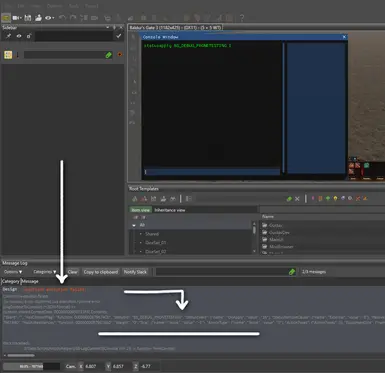Click the yellow grid icon in the Sidebar
385x373 pixels.
point(8,55)
